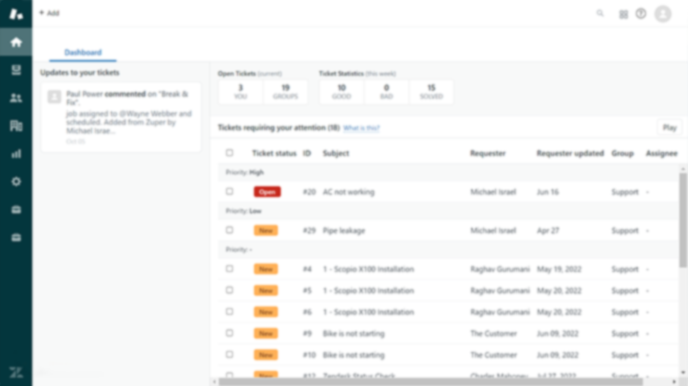Check the box for ticket #4
This screenshot has height=386, width=688.
point(229,268)
